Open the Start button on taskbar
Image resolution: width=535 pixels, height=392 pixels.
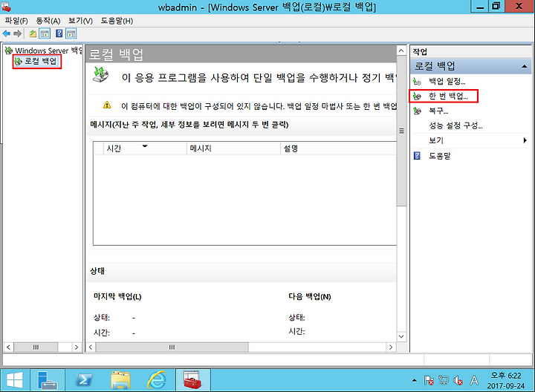(14, 380)
